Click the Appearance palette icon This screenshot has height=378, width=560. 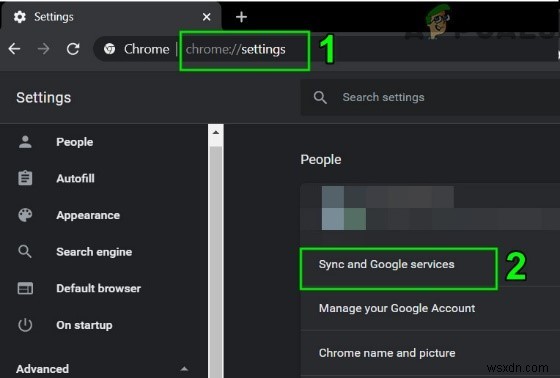pos(25,215)
